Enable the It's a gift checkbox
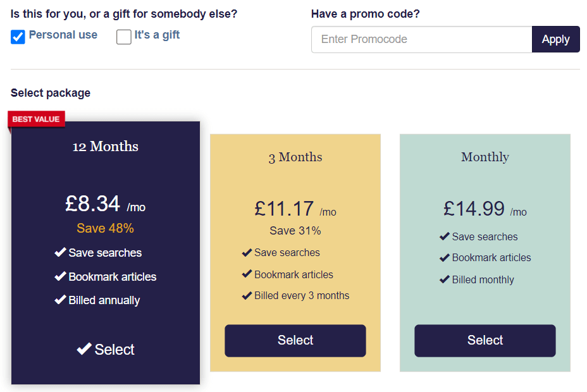Viewport: 587px width, 392px height. coord(123,37)
